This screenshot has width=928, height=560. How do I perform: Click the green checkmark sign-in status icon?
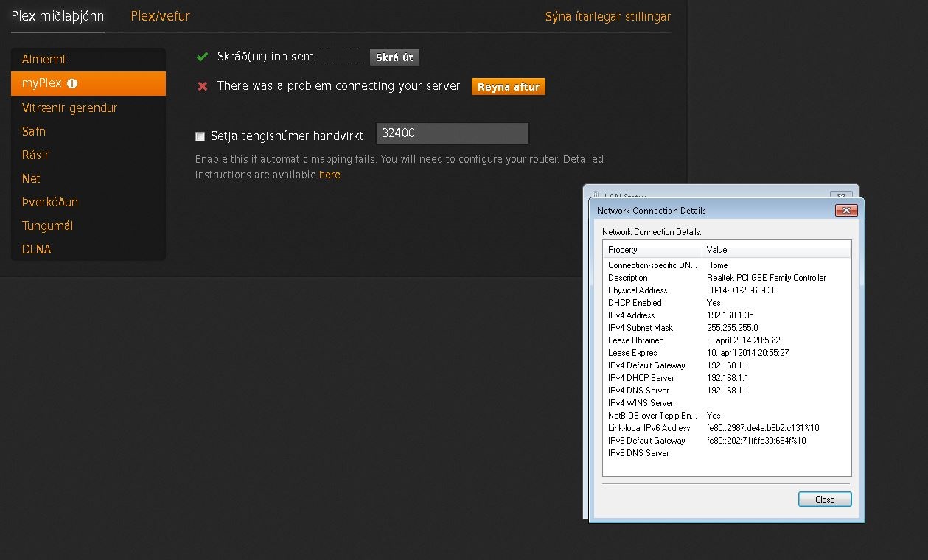pyautogui.click(x=202, y=57)
